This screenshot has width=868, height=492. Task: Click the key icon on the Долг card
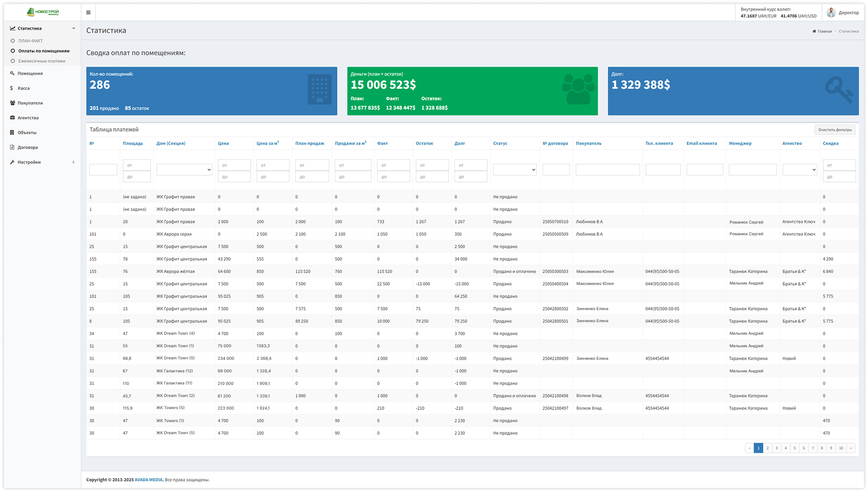point(840,90)
